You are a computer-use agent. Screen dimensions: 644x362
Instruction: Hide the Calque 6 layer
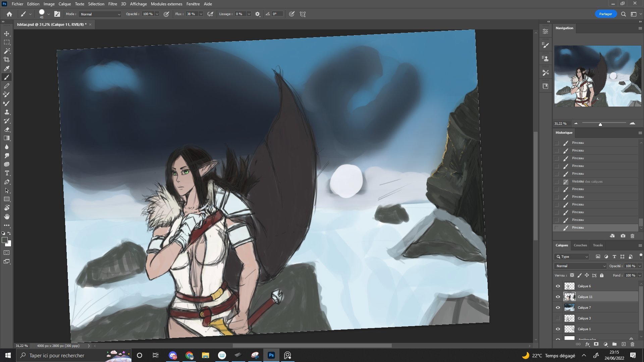(558, 286)
